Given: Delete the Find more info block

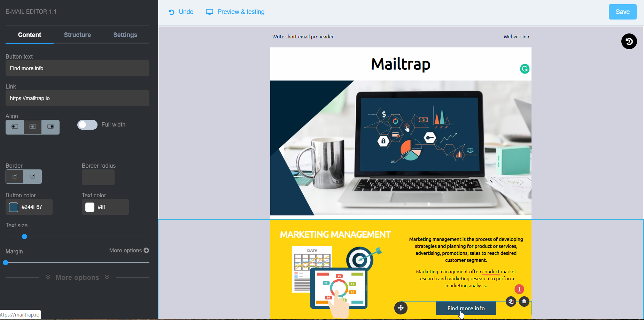Looking at the screenshot, I should pyautogui.click(x=524, y=302).
